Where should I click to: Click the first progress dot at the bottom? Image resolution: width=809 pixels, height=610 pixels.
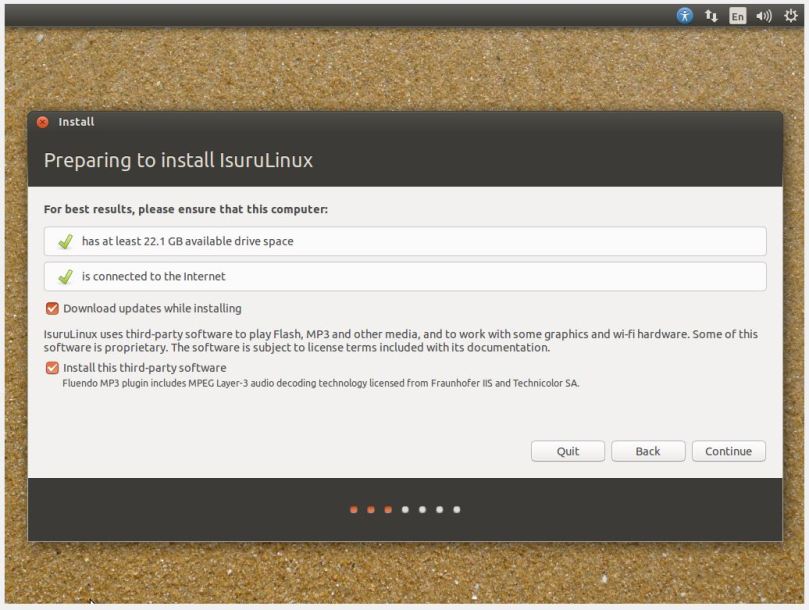353,509
